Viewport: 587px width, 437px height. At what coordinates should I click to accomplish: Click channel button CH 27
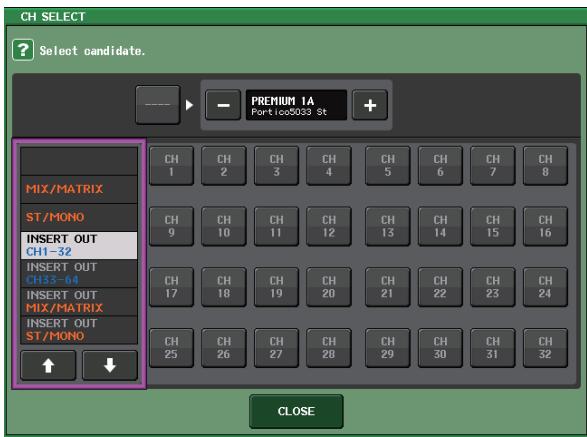[276, 348]
